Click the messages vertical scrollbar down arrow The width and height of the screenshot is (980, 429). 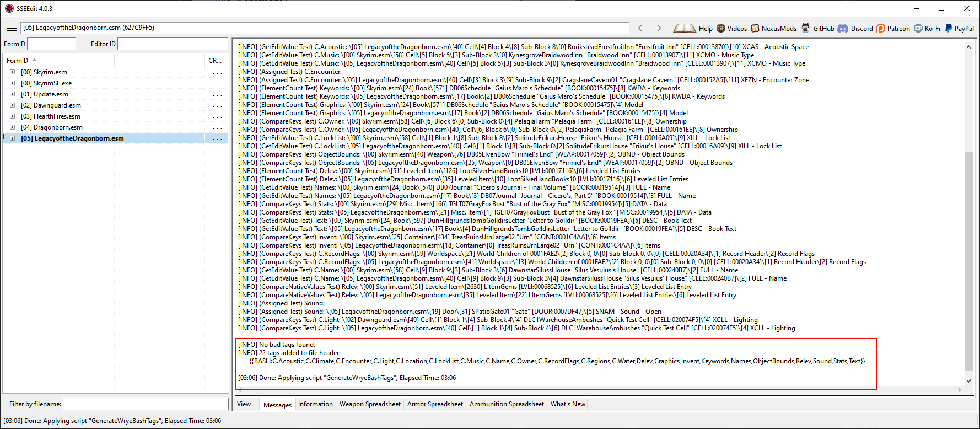pos(968,381)
